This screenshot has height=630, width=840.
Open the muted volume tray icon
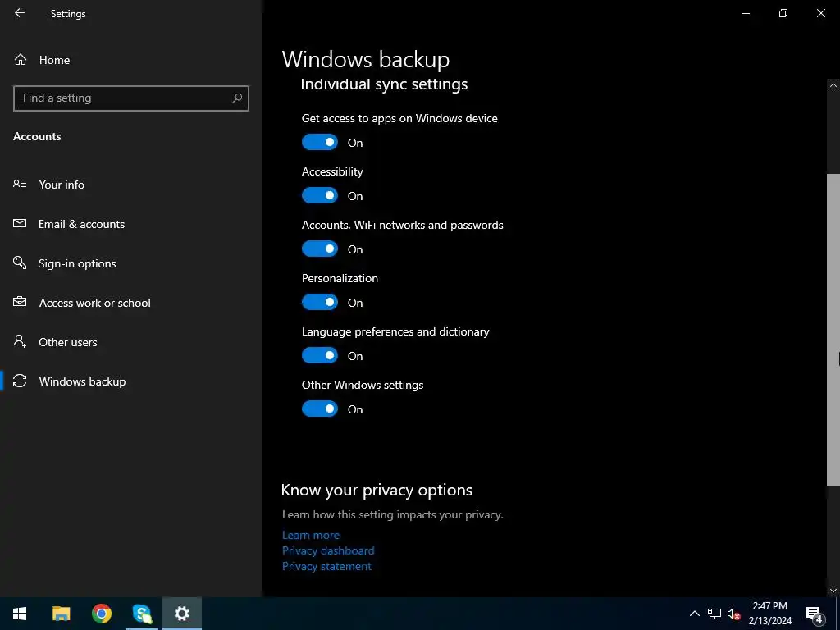[733, 614]
